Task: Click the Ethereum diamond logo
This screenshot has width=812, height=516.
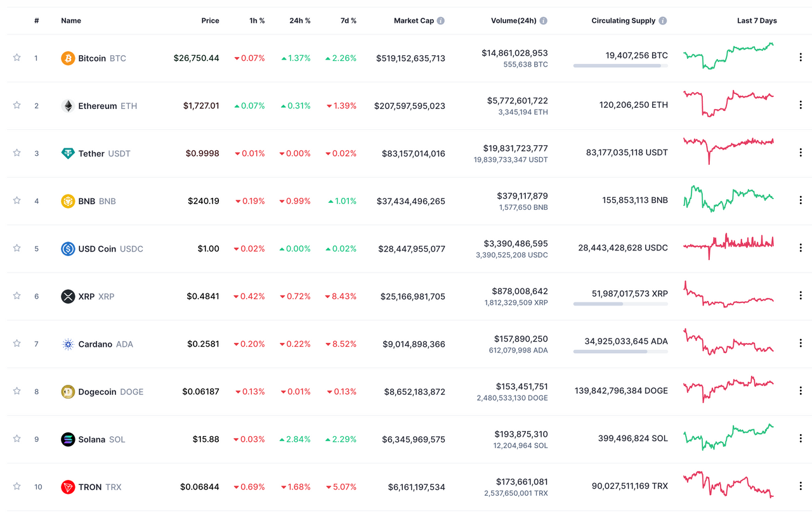Action: click(67, 105)
